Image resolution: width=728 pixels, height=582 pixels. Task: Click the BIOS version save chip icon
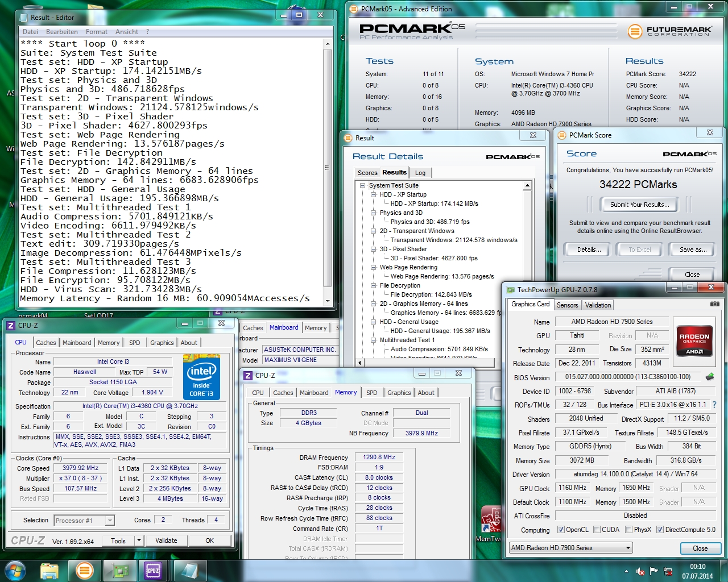[710, 376]
